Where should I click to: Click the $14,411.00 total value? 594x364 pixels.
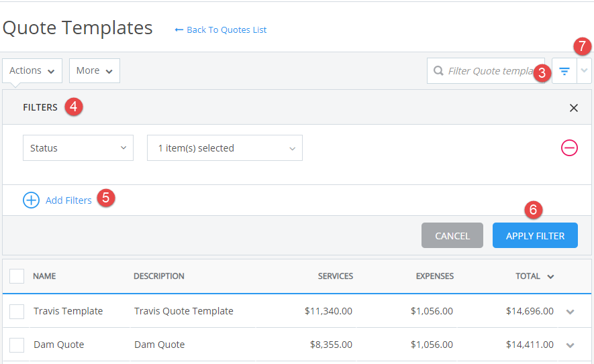[x=530, y=345]
